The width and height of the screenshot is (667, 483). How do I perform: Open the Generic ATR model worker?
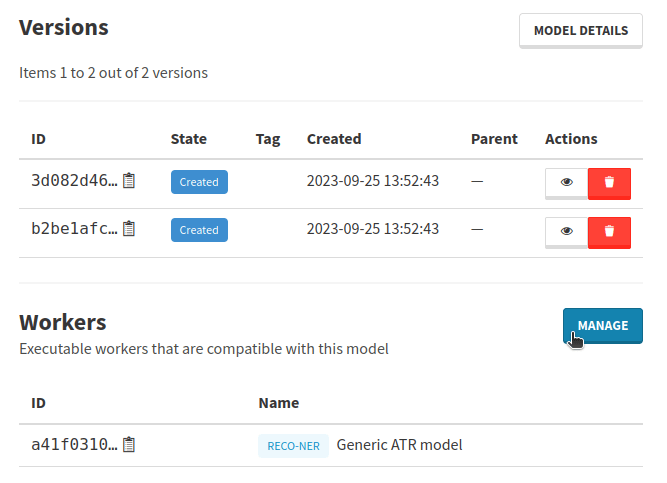pos(399,444)
